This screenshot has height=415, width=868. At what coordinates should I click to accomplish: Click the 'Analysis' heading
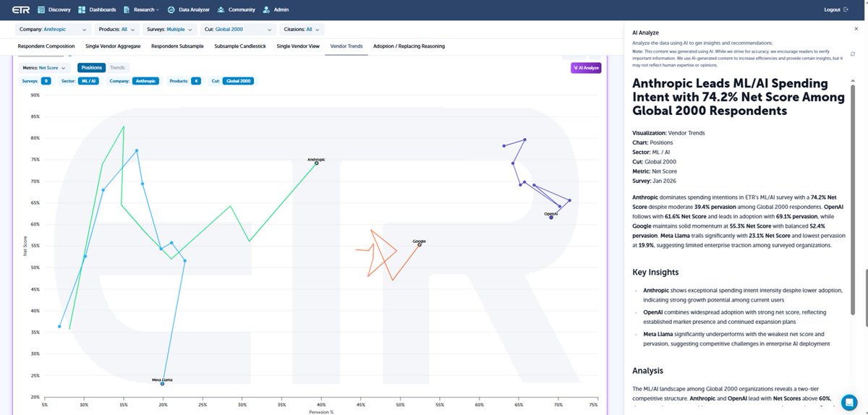648,370
